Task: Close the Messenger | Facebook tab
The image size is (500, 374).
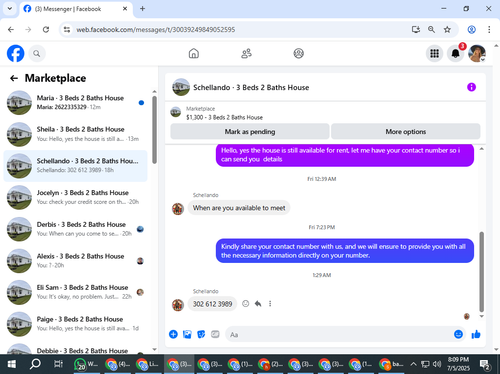Action: pyautogui.click(x=125, y=9)
